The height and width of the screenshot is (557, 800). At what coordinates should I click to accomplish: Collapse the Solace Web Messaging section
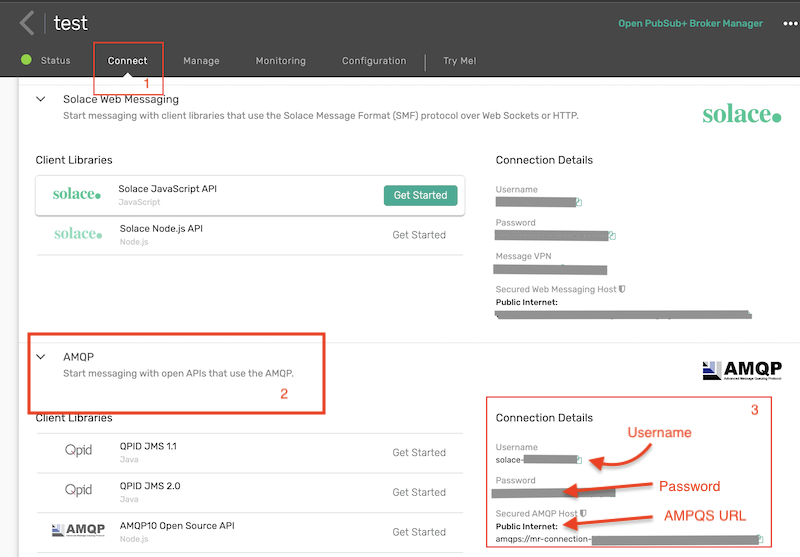click(x=41, y=99)
